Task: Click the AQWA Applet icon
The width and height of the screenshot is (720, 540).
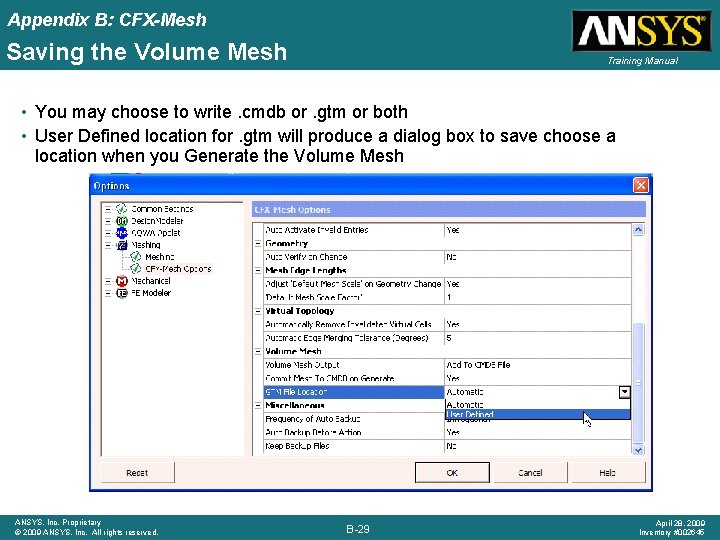Action: (121, 233)
